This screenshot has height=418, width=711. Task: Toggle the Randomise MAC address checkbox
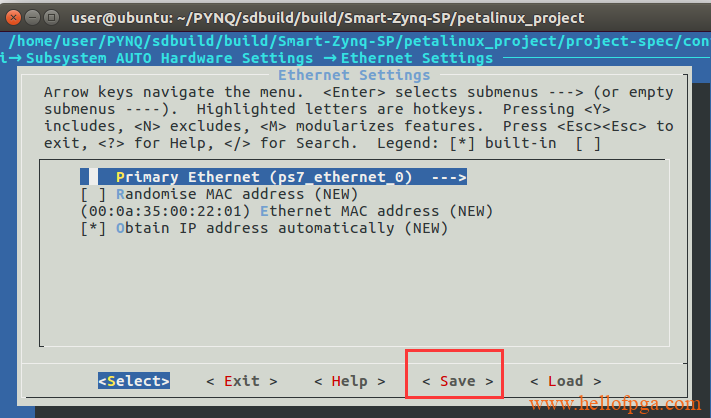[93, 194]
